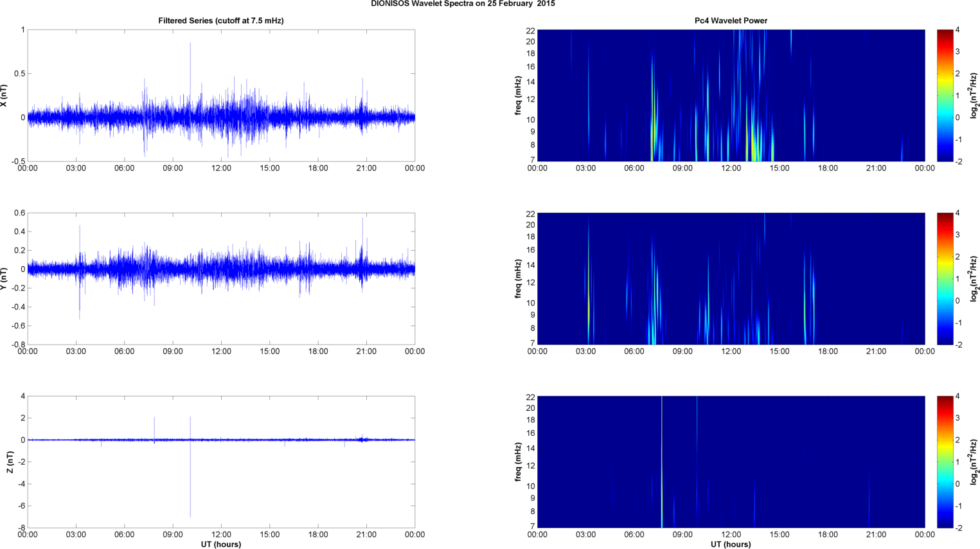This screenshot has width=980, height=549.
Task: Select the 'Filtered Series (cutoff at 7.5 mHz)' heading
Action: pyautogui.click(x=221, y=21)
